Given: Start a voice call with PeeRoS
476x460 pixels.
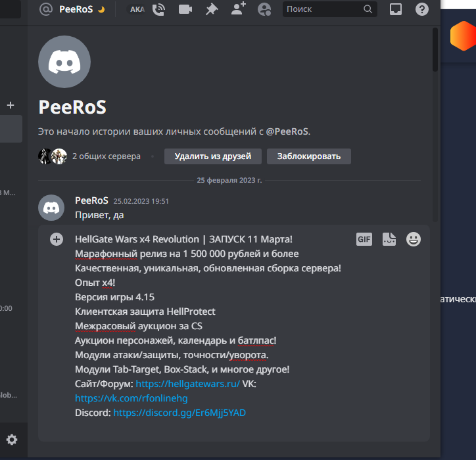Looking at the screenshot, I should (x=158, y=9).
